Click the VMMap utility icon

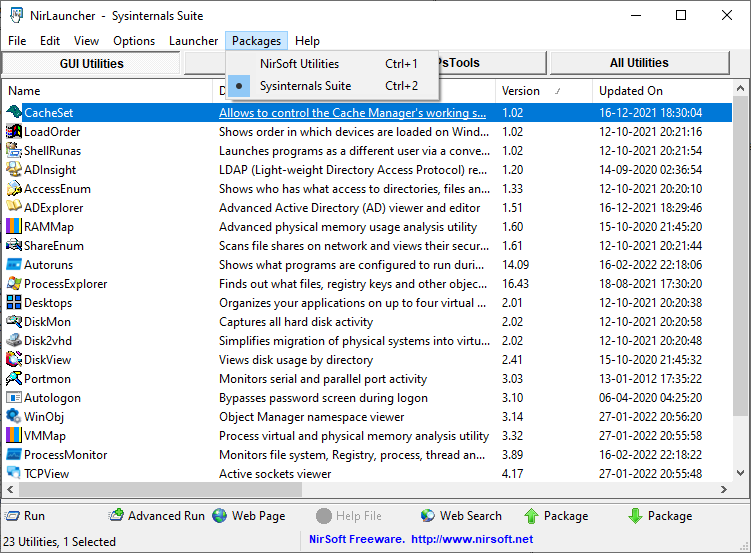[14, 436]
